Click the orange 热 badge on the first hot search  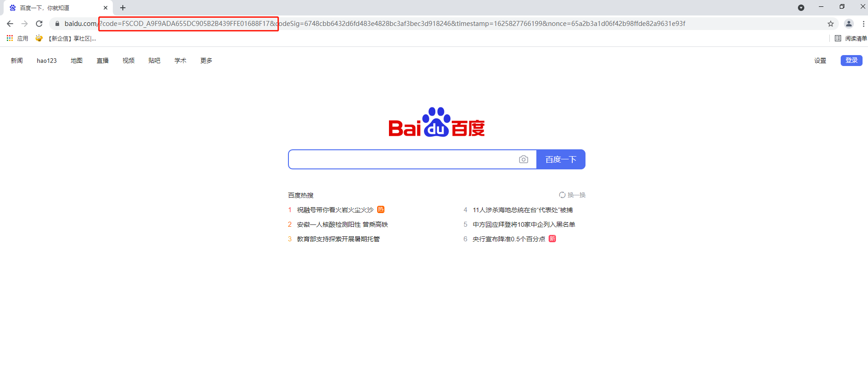(x=381, y=209)
